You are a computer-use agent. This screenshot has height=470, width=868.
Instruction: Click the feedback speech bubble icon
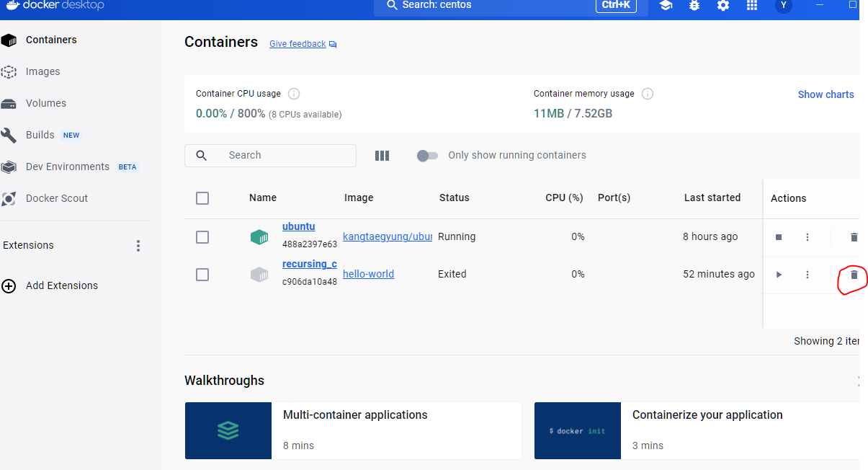(x=333, y=45)
